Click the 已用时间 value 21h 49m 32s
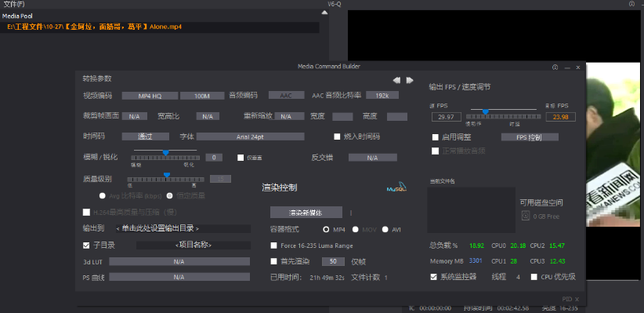The height and width of the screenshot is (313, 644). (327, 278)
